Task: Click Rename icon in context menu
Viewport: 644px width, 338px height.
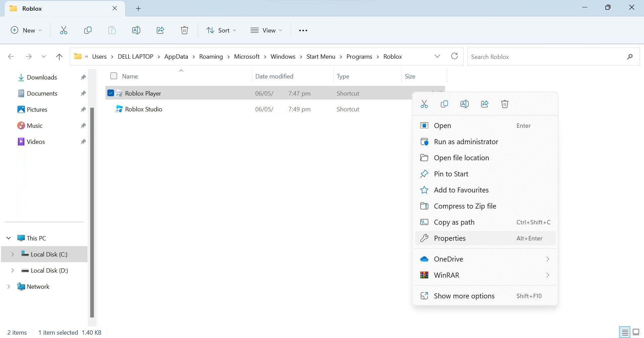Action: [464, 104]
